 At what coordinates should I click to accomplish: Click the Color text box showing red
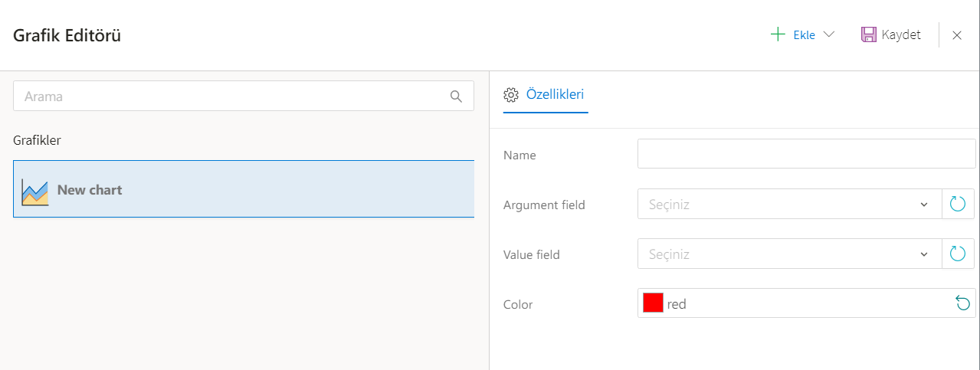pyautogui.click(x=805, y=304)
